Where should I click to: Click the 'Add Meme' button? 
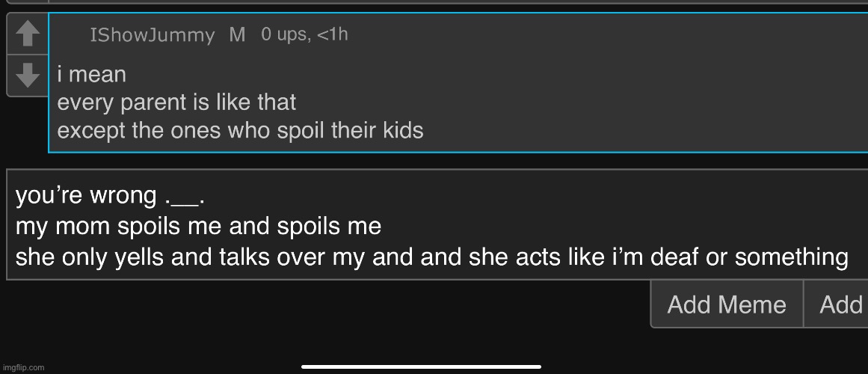[726, 304]
